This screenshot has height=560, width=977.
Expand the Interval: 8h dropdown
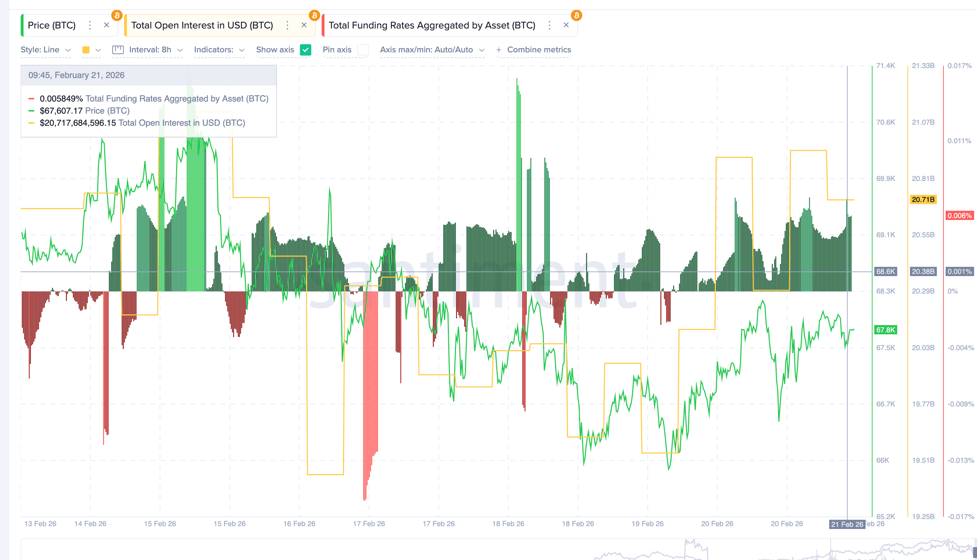coord(154,50)
